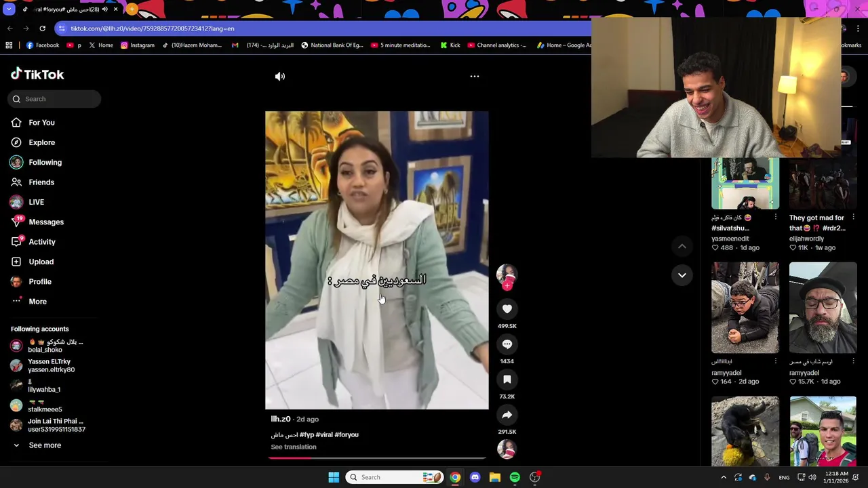Image resolution: width=868 pixels, height=488 pixels.
Task: Click the TikTok logo
Action: point(37,75)
